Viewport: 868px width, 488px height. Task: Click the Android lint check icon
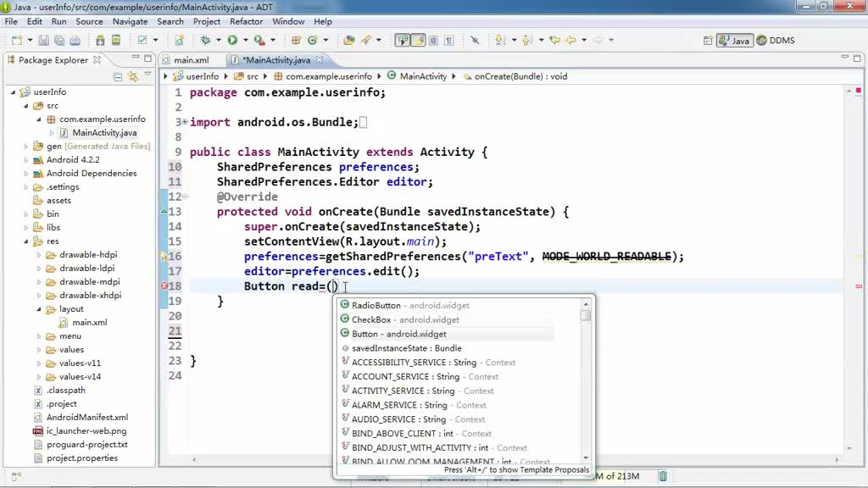(142, 41)
